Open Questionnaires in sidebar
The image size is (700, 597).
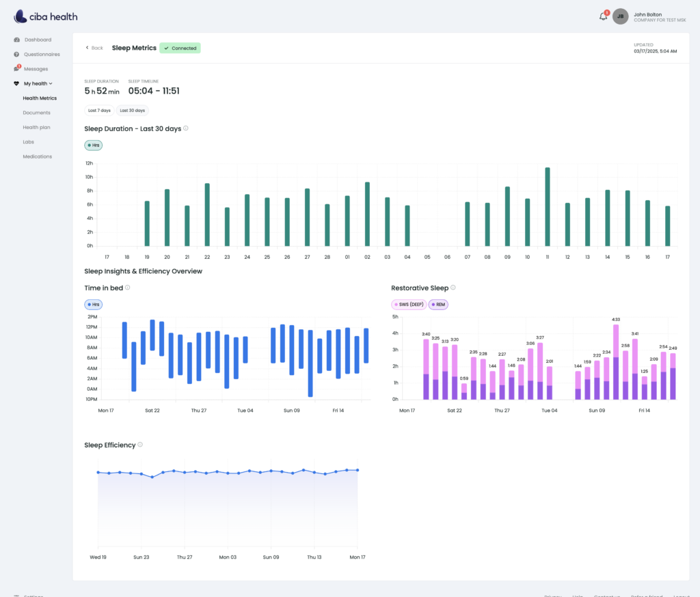point(42,55)
